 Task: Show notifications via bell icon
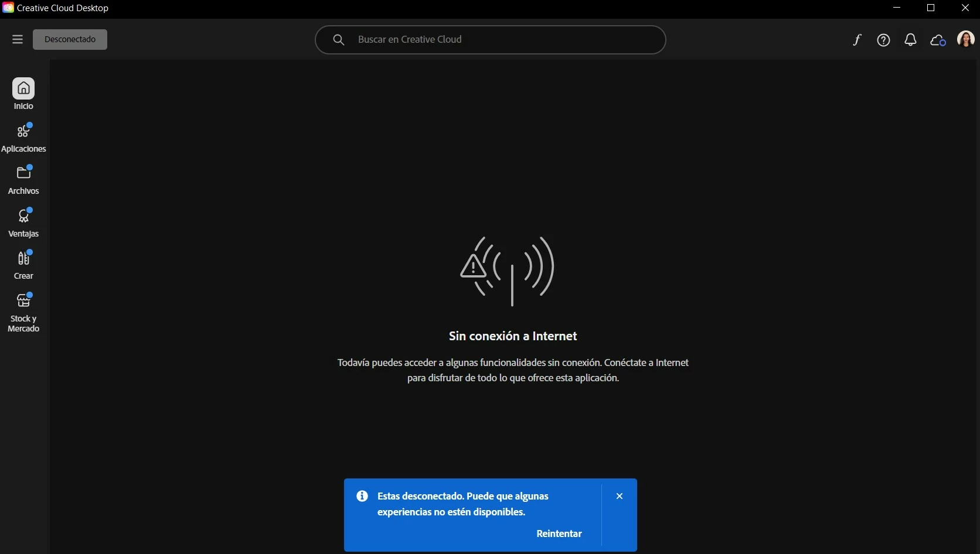coord(910,40)
